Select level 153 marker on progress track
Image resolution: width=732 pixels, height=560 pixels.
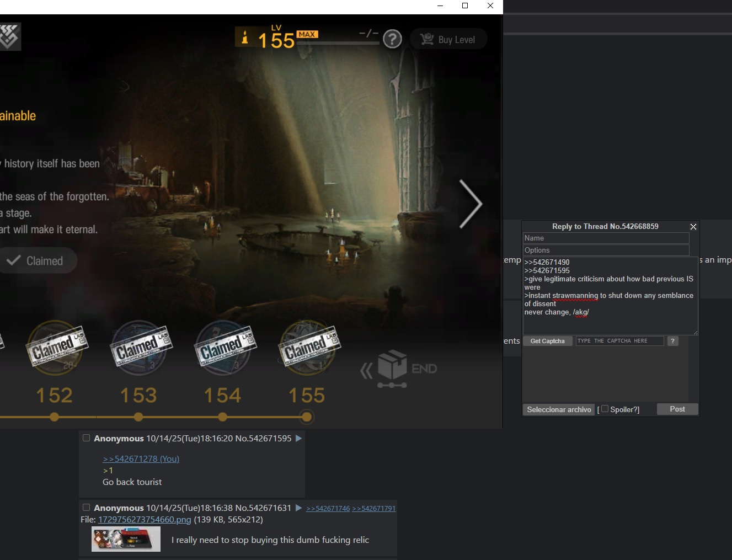click(138, 417)
